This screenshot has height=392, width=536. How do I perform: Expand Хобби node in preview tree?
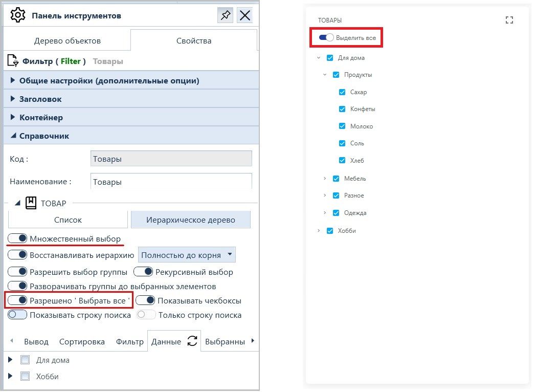(319, 231)
